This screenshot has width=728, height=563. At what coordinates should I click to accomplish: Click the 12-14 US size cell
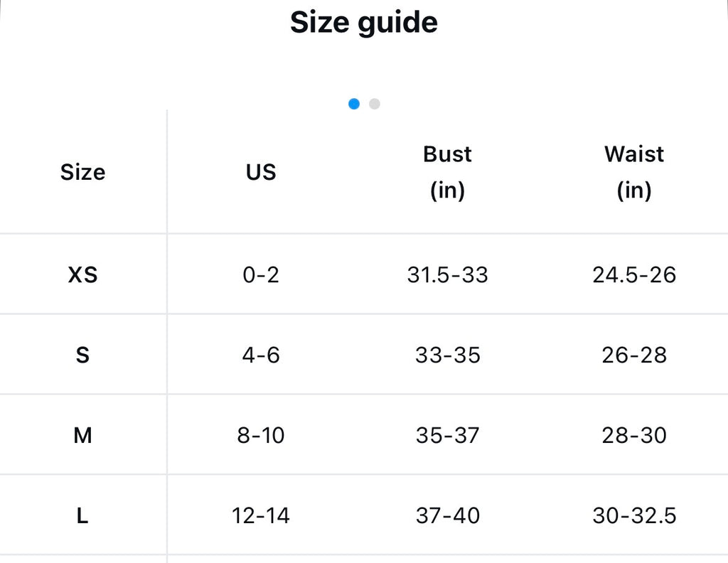coord(261,515)
